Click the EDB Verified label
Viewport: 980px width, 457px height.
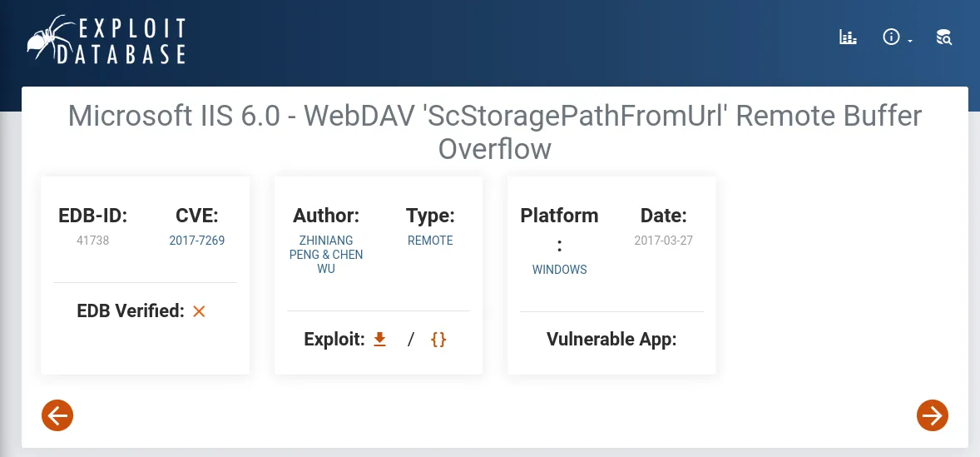point(131,310)
